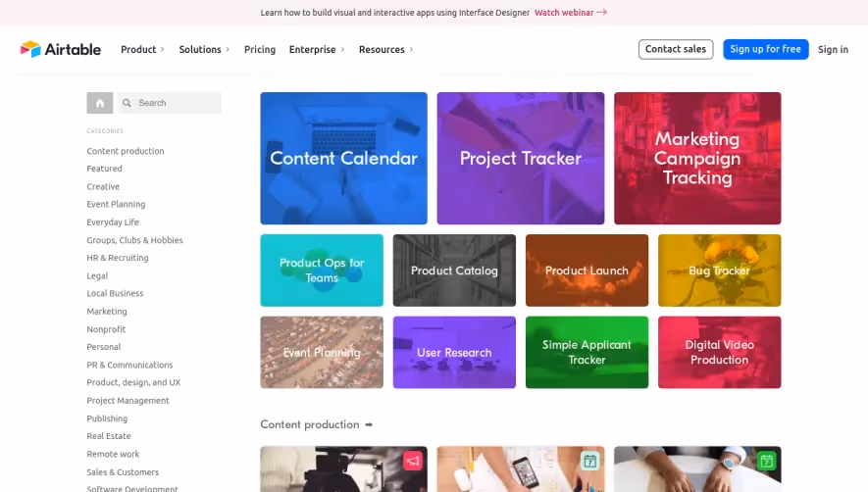Click the red megaphone badge on first template card
Image resolution: width=868 pixels, height=492 pixels.
[x=412, y=461]
